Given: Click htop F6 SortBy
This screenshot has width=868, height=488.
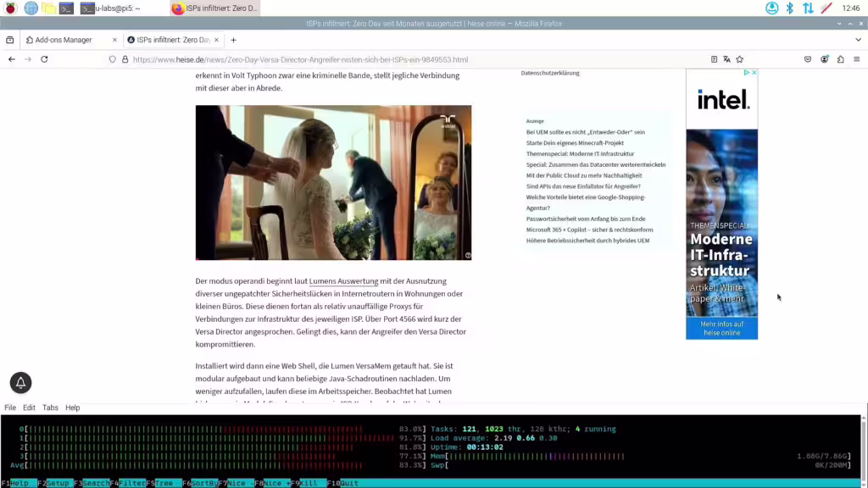Looking at the screenshot, I should pyautogui.click(x=200, y=483).
